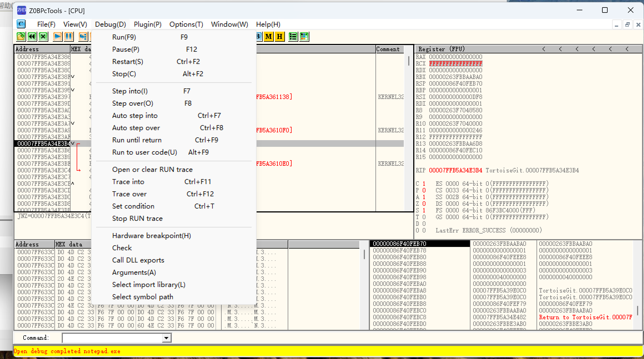
Task: Click the green rewind restart toolbar icon
Action: tap(32, 36)
